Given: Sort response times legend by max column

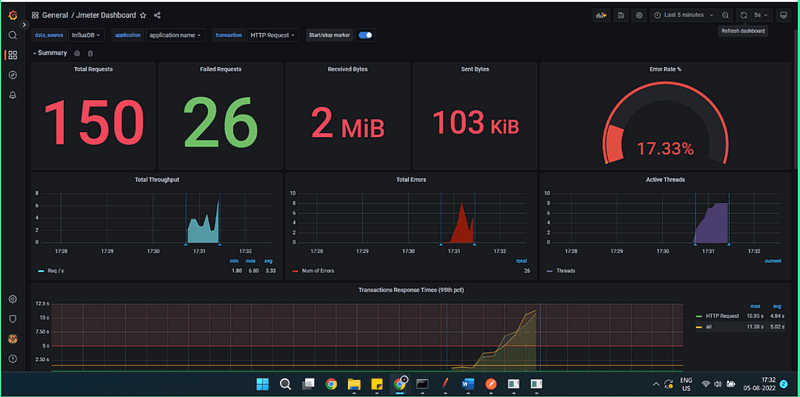Looking at the screenshot, I should click(x=755, y=306).
